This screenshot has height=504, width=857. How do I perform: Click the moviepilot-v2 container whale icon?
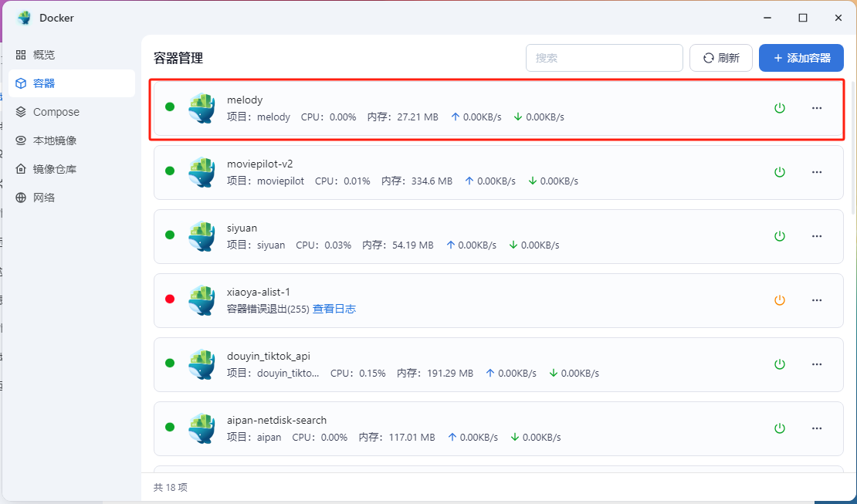click(x=202, y=171)
